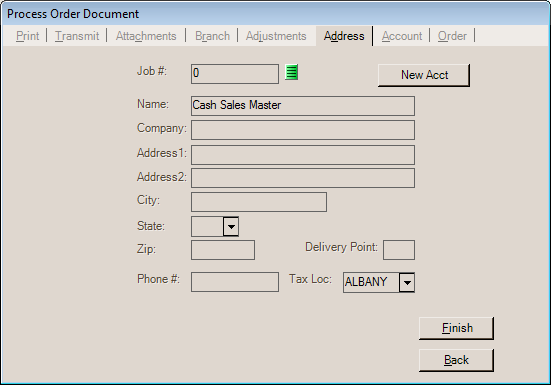
Task: Click the New Acct button
Action: click(x=424, y=75)
